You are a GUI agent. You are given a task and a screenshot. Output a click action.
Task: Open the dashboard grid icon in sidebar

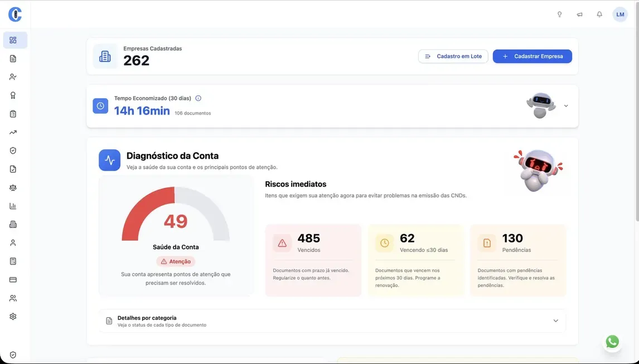13,40
